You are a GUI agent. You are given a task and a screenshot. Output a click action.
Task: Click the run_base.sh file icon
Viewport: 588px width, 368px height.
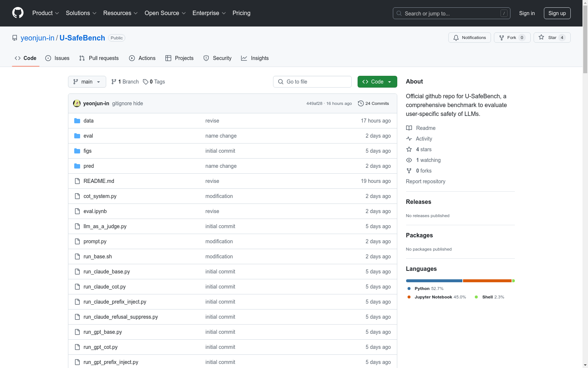(77, 256)
